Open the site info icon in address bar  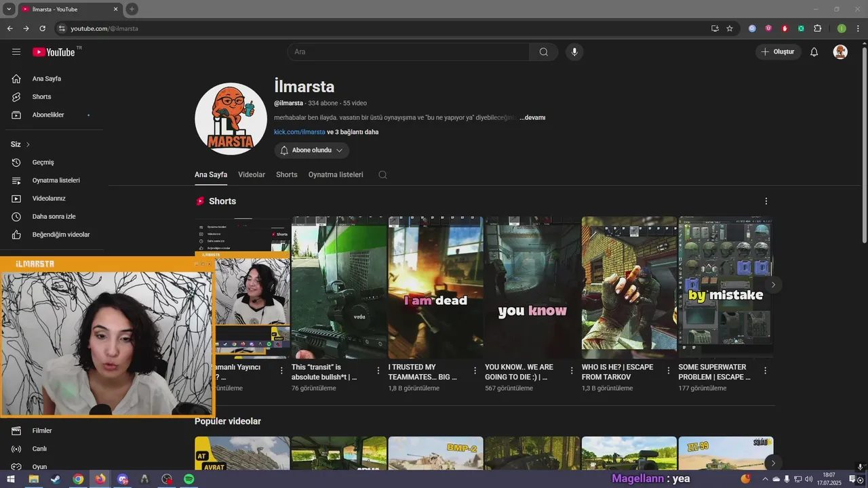(x=62, y=28)
